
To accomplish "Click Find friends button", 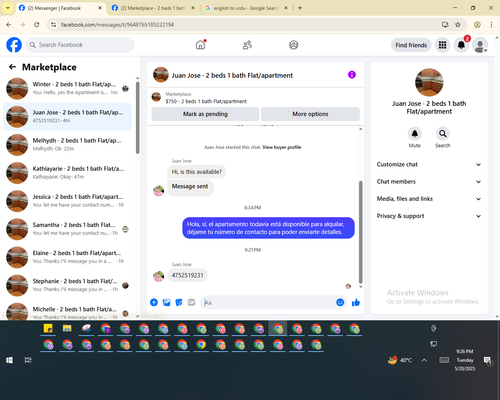I will (411, 45).
